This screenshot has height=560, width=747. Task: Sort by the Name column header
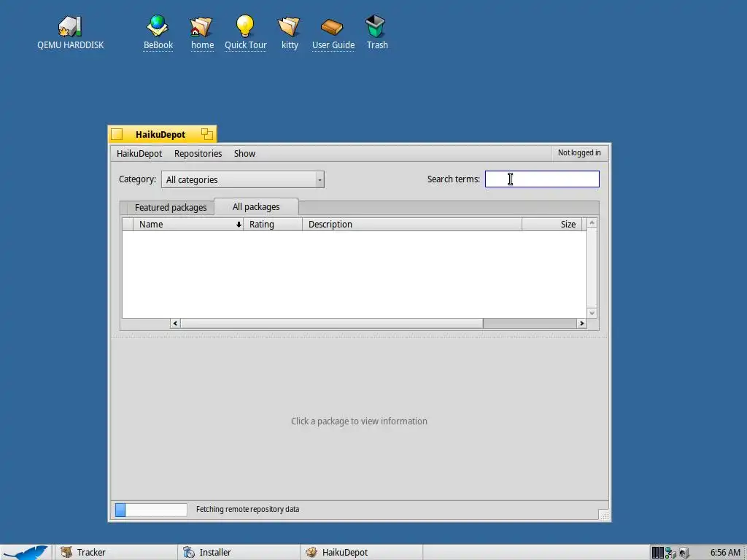pyautogui.click(x=188, y=225)
